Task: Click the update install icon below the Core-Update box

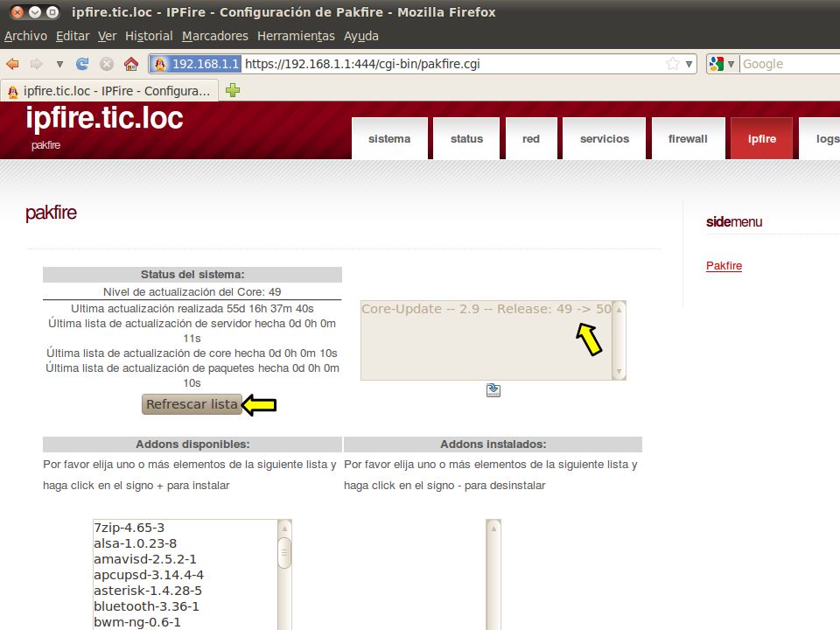Action: pyautogui.click(x=493, y=390)
